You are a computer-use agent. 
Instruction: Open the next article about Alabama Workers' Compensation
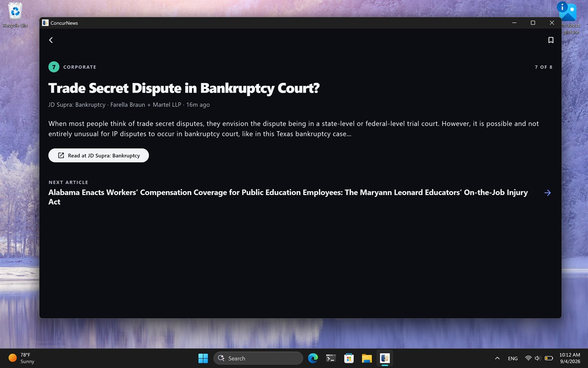(x=288, y=197)
